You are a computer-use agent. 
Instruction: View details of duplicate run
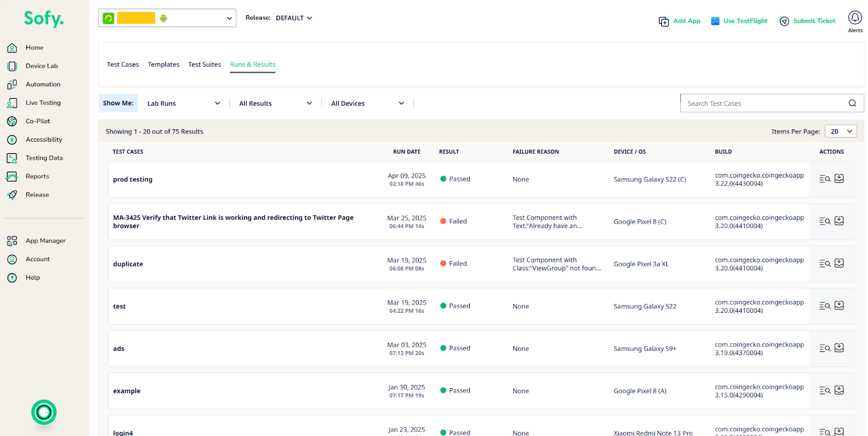(825, 264)
